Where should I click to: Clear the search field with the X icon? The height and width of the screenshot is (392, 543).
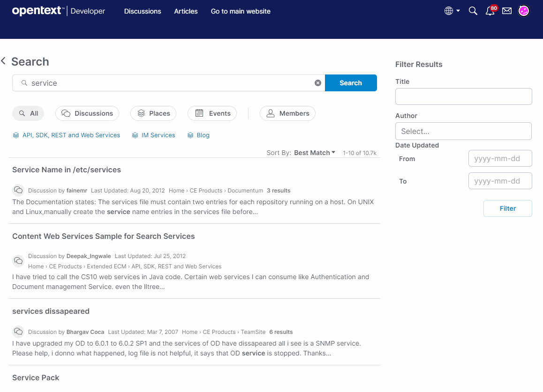coord(318,83)
